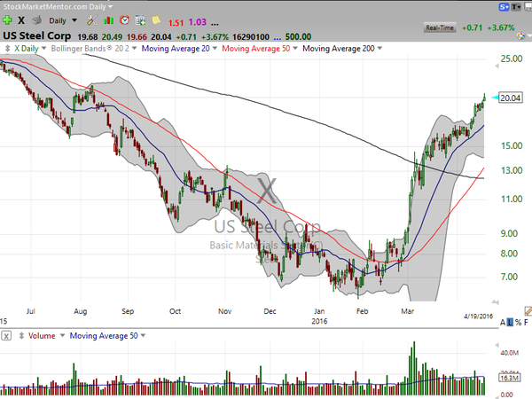Select the F scale option

pyautogui.click(x=526, y=323)
